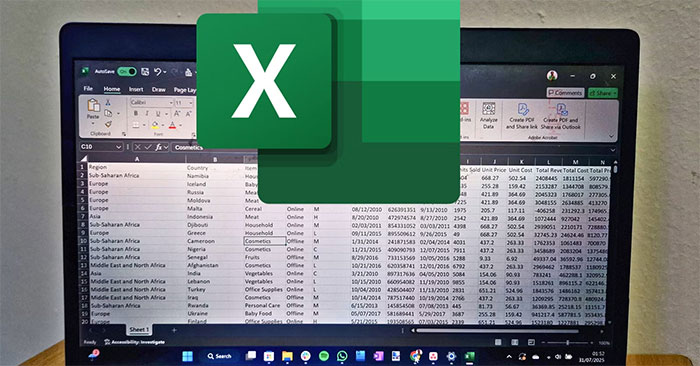Click Create PDF and Share via Outlook

click(x=561, y=116)
